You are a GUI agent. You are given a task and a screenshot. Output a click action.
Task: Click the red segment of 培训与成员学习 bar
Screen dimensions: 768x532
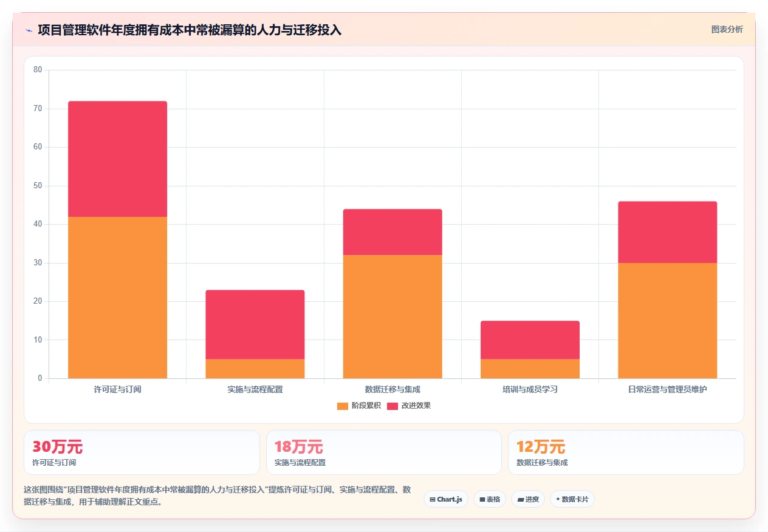[530, 340]
